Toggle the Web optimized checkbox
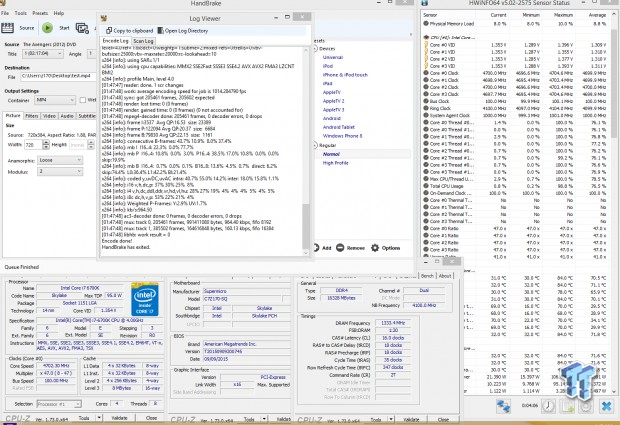The image size is (620, 425). (x=83, y=100)
